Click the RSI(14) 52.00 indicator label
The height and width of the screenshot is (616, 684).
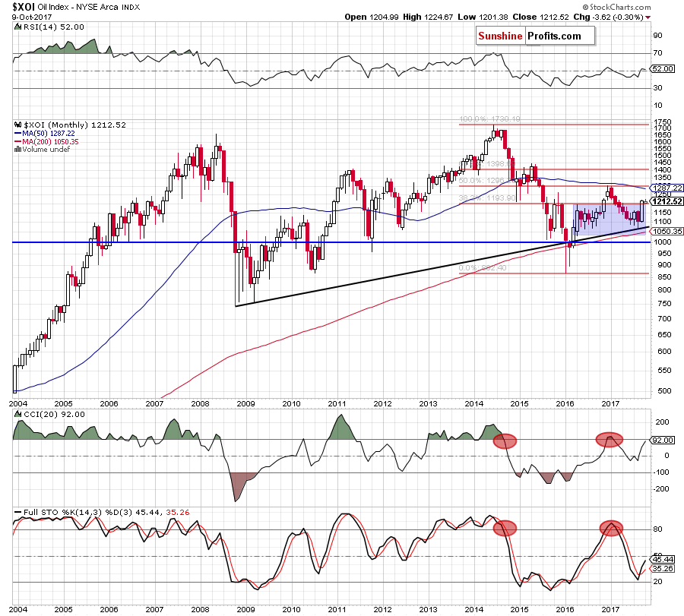click(x=52, y=27)
